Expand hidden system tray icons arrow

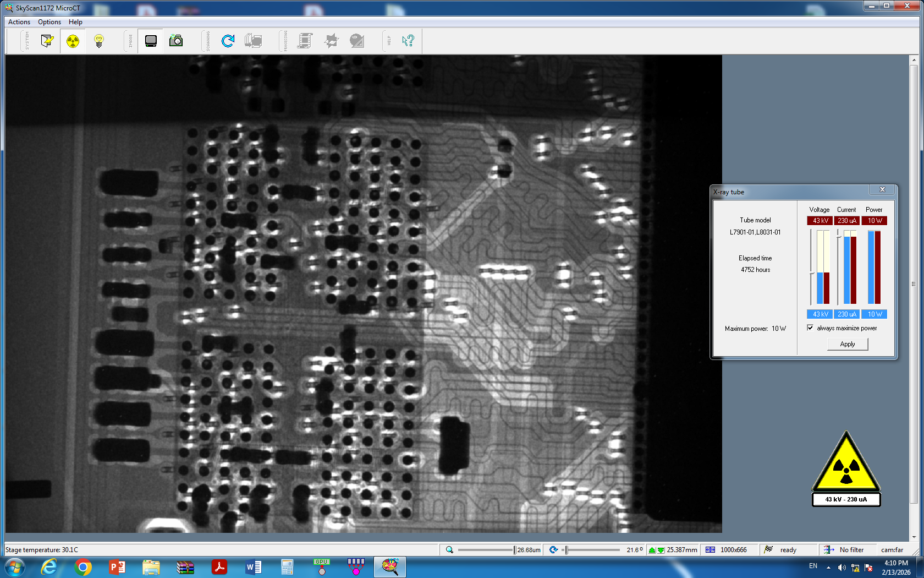(828, 568)
